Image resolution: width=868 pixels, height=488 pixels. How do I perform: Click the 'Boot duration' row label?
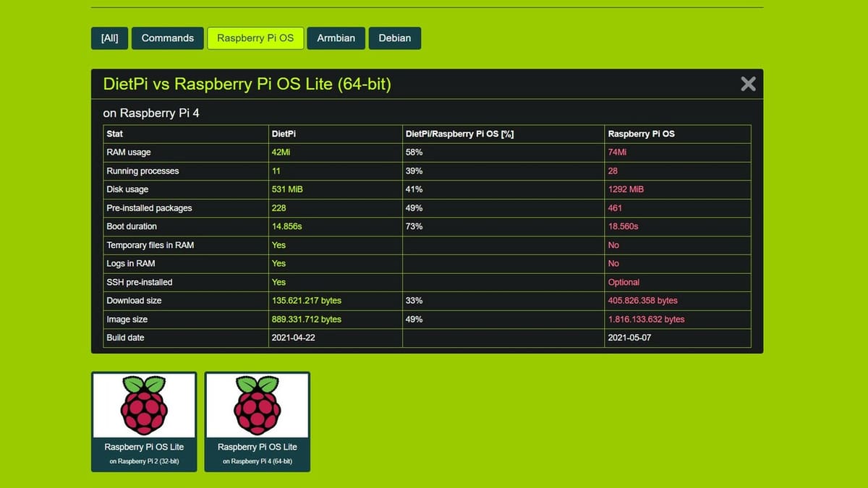132,226
